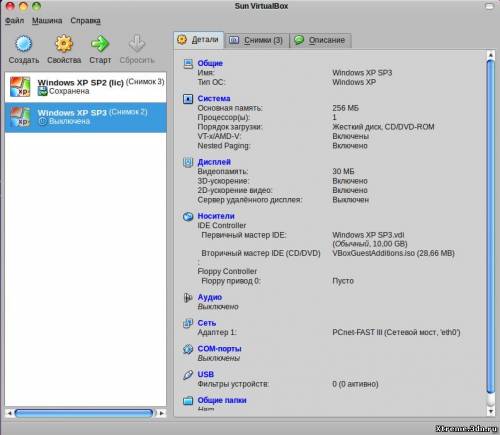Click the VM list horizontal scrollbar thumb
This screenshot has height=435, width=500.
pos(84,413)
